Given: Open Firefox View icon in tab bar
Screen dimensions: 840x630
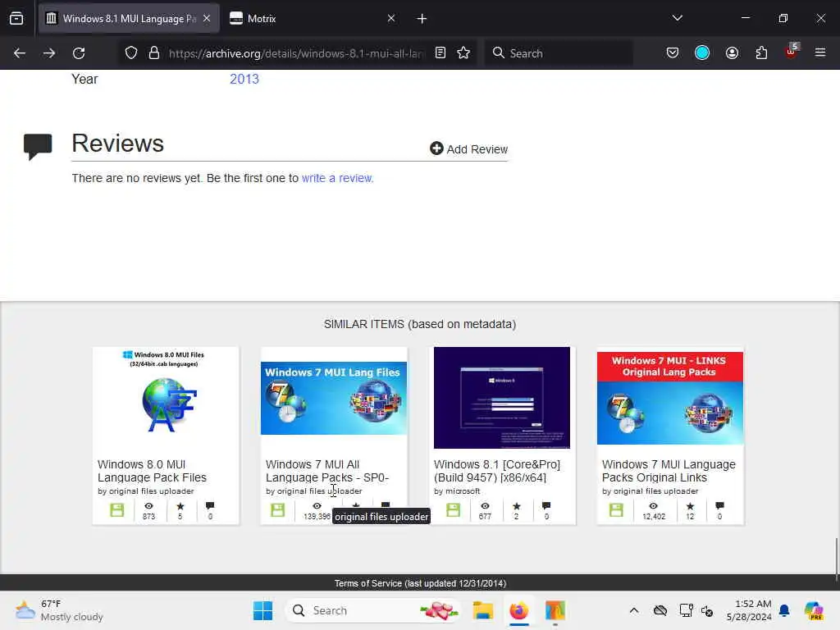Looking at the screenshot, I should pyautogui.click(x=16, y=19).
